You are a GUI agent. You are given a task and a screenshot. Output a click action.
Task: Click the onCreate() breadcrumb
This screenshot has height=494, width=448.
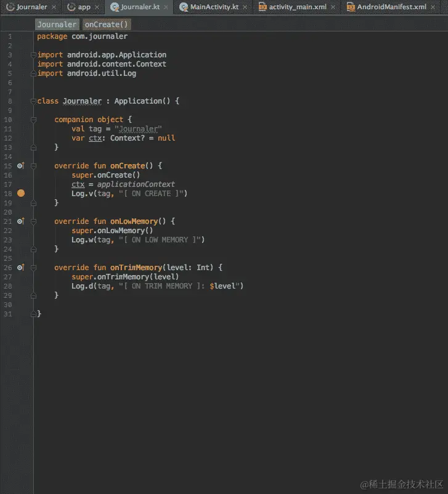pos(107,25)
